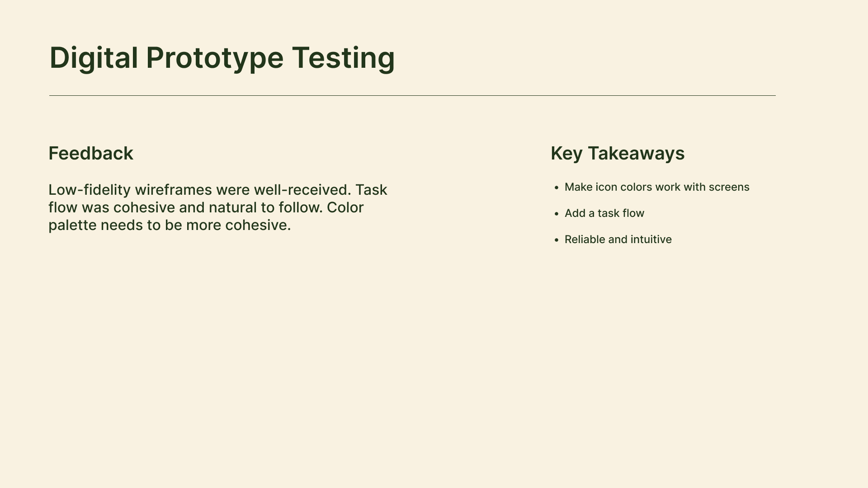The image size is (868, 488).
Task: Select the Add a task flow bullet
Action: (604, 213)
